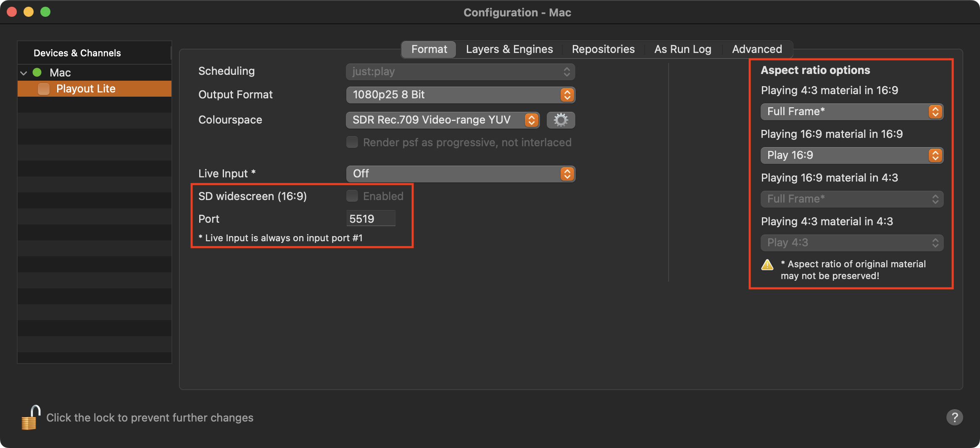
Task: Click the lock icon to prevent changes
Action: (x=31, y=417)
